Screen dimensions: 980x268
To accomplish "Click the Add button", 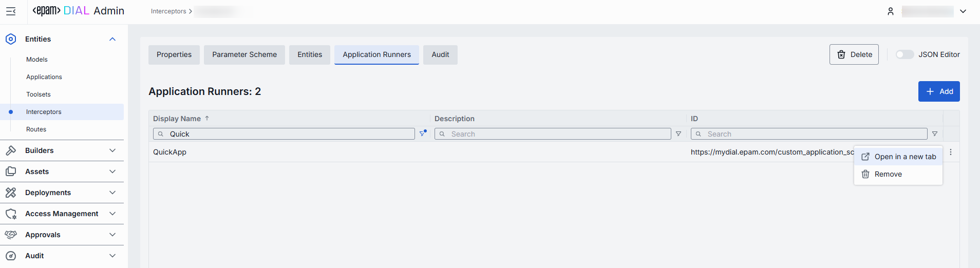I will 939,91.
